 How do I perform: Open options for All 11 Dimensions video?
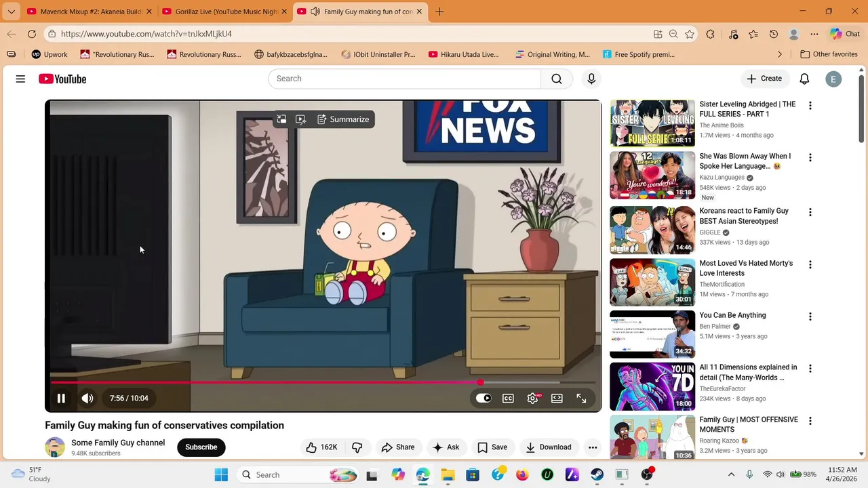tap(810, 369)
